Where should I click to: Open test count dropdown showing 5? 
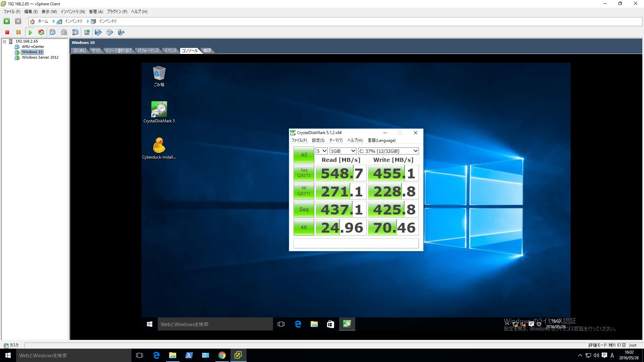coord(322,151)
